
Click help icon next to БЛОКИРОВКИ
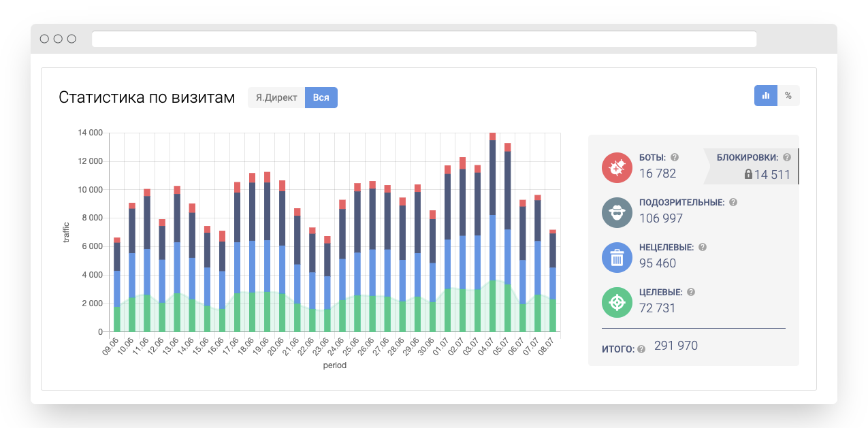click(x=787, y=157)
